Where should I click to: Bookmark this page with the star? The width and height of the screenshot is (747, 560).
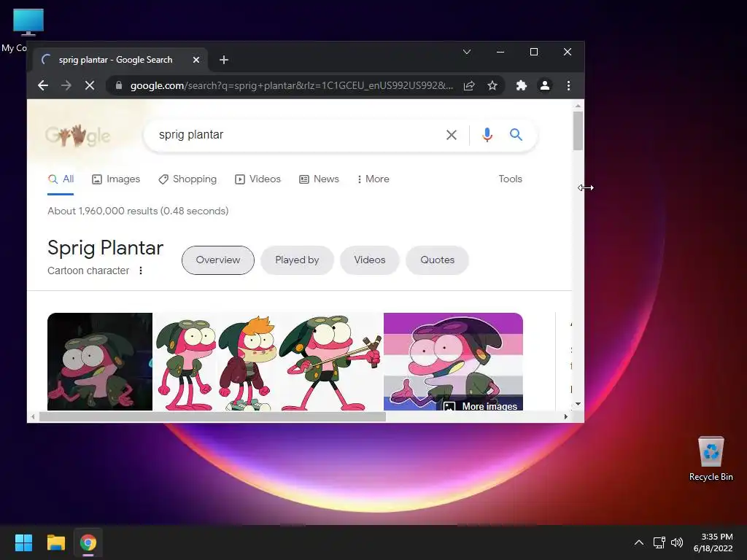click(492, 86)
